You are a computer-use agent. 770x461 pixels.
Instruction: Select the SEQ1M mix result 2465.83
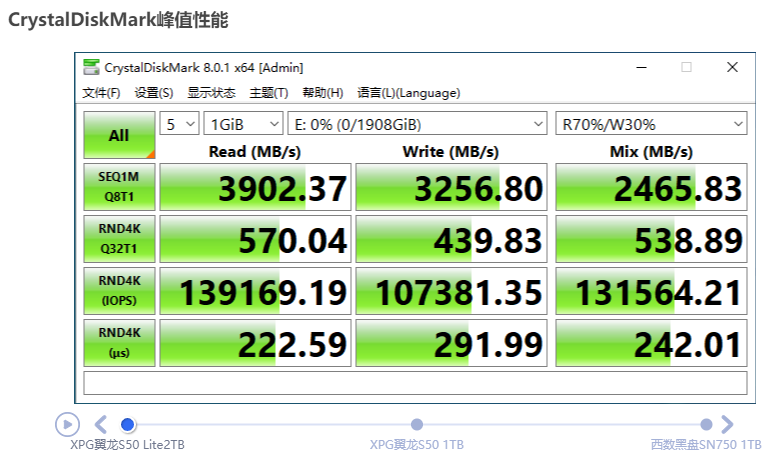[x=651, y=187]
